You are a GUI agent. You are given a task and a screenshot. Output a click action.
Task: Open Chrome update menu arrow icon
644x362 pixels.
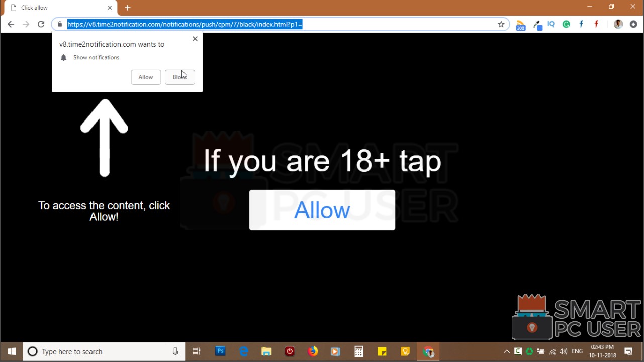633,24
